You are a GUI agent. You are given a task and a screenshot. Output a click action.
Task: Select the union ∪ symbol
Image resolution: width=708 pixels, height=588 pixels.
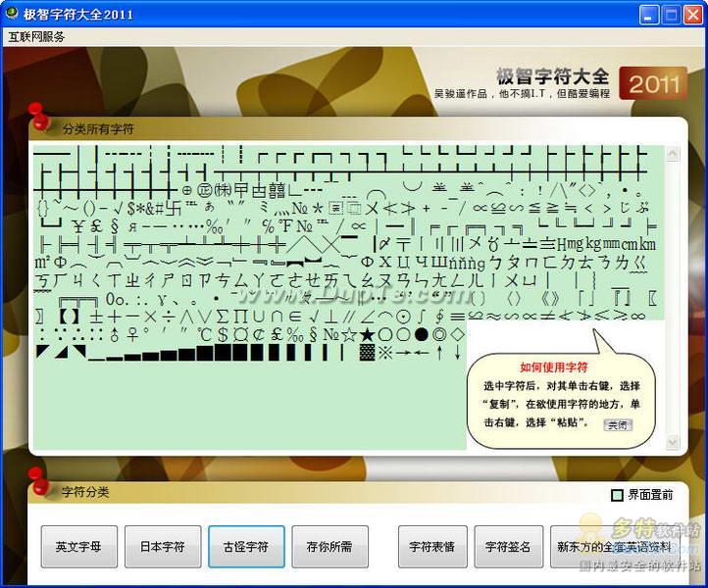point(259,317)
